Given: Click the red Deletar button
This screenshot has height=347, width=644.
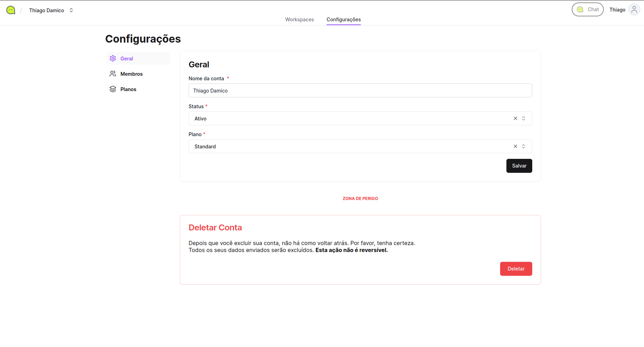Looking at the screenshot, I should click(x=516, y=269).
